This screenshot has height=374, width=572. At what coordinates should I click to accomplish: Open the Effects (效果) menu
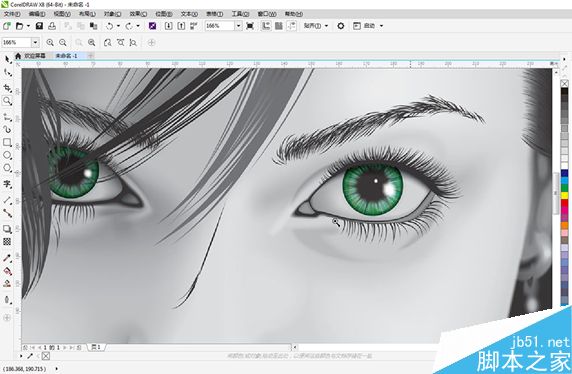tap(138, 14)
